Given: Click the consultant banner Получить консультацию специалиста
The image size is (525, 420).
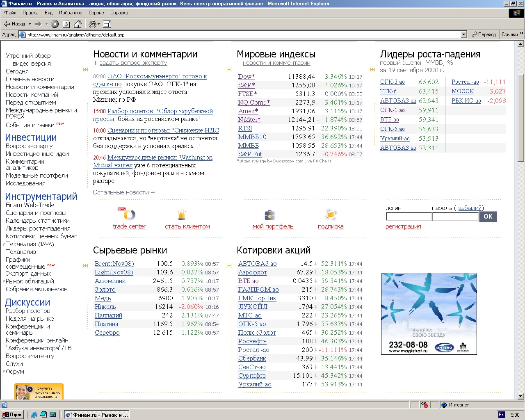Looking at the screenshot, I should click(39, 391).
